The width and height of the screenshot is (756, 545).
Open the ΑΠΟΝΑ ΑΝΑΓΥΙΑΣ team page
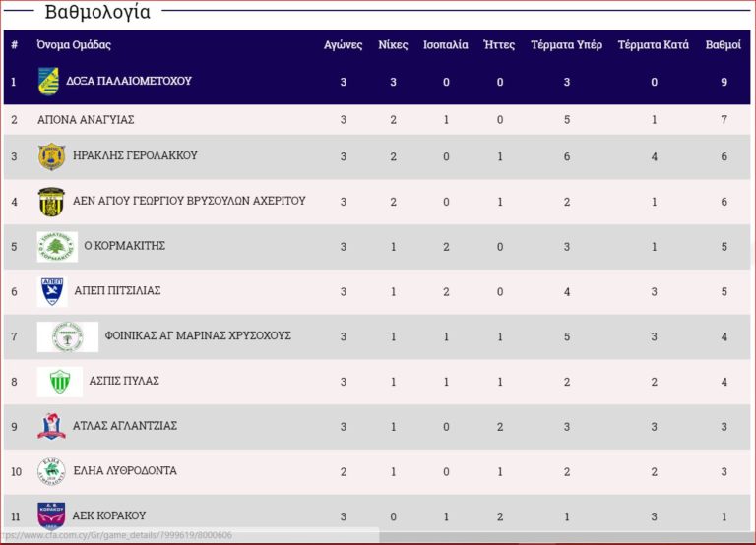[86, 119]
